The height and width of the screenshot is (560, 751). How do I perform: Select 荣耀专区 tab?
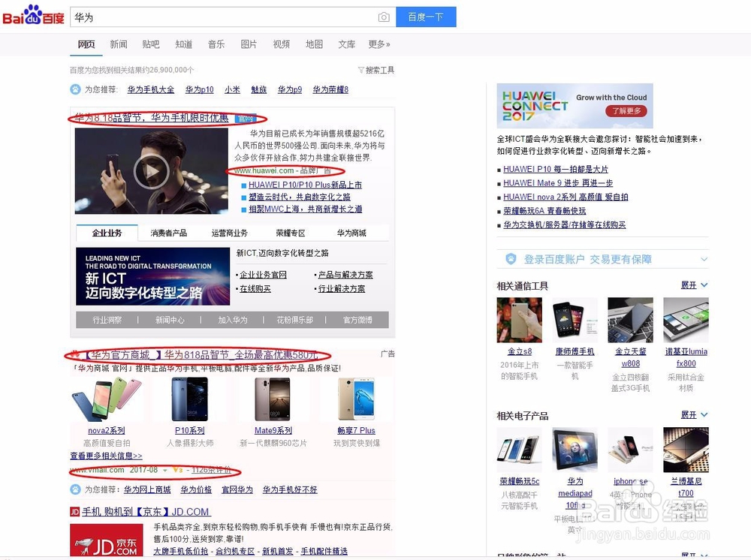[x=290, y=233]
